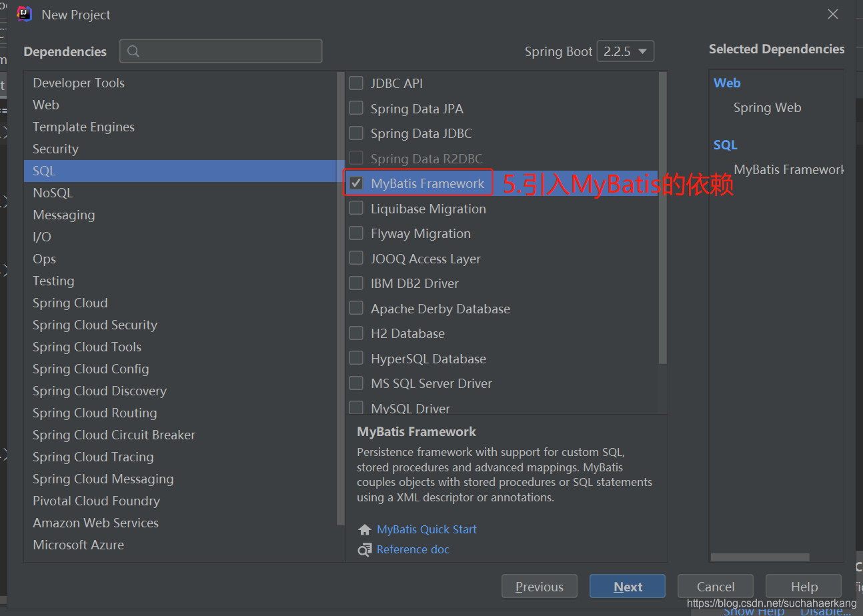This screenshot has width=863, height=616.
Task: Select the Spring Cloud Tracing category
Action: (x=181, y=457)
